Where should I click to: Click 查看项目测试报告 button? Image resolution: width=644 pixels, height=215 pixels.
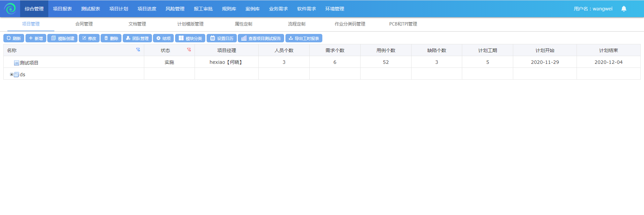tap(261, 38)
